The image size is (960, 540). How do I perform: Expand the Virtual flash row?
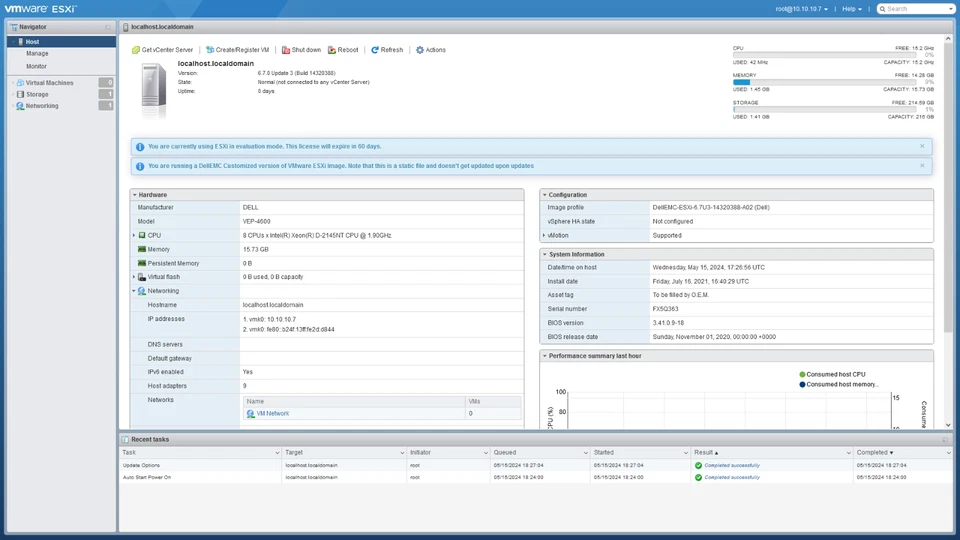[x=134, y=277]
